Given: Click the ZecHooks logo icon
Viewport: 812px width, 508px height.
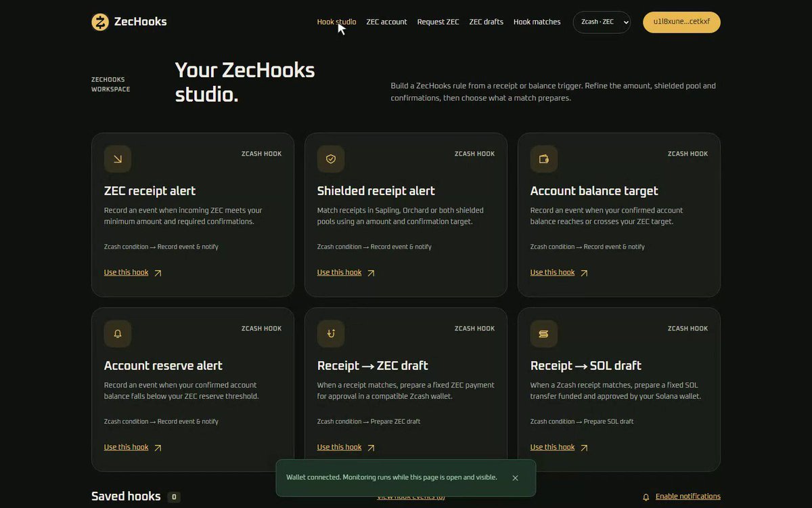Looking at the screenshot, I should pos(100,22).
